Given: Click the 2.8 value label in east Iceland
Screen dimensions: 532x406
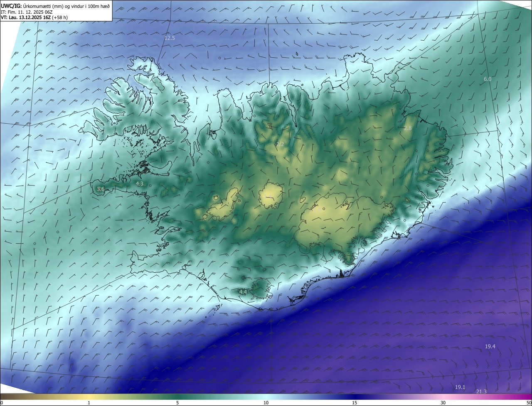Looking at the screenshot, I should point(408,128).
